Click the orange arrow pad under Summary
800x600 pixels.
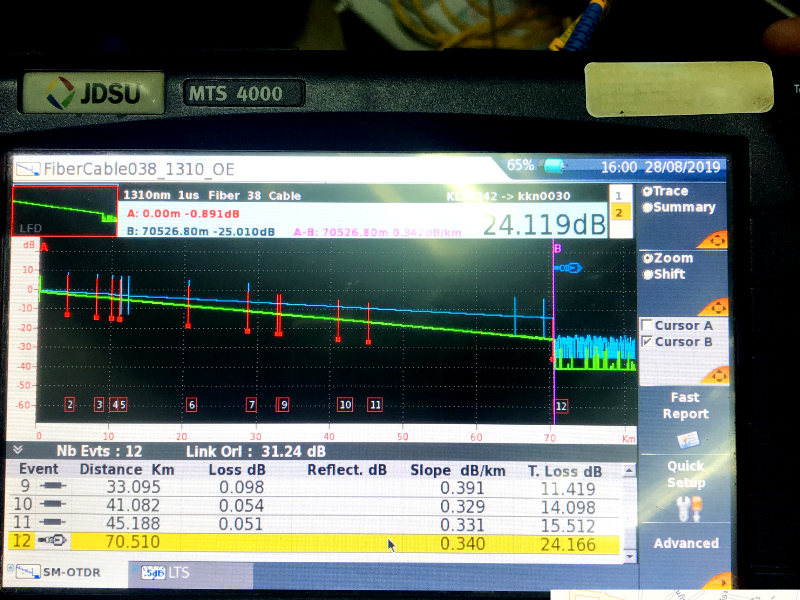[x=714, y=240]
